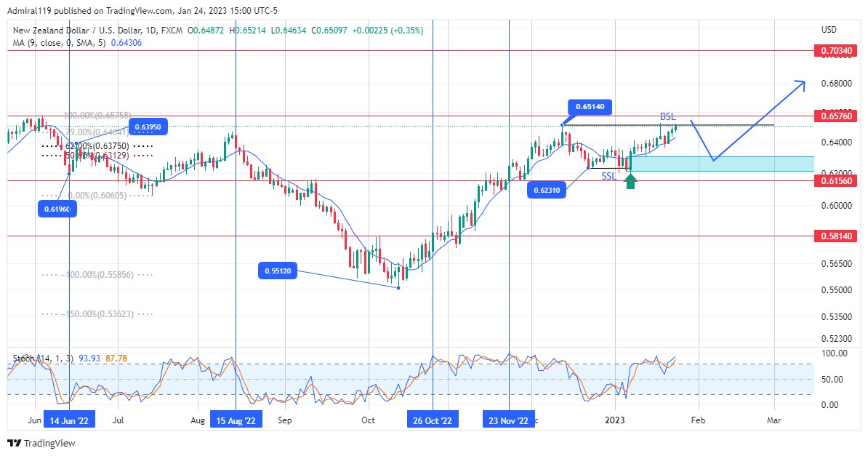Click the Jul label on time axis
The width and height of the screenshot is (868, 456).
point(118,420)
